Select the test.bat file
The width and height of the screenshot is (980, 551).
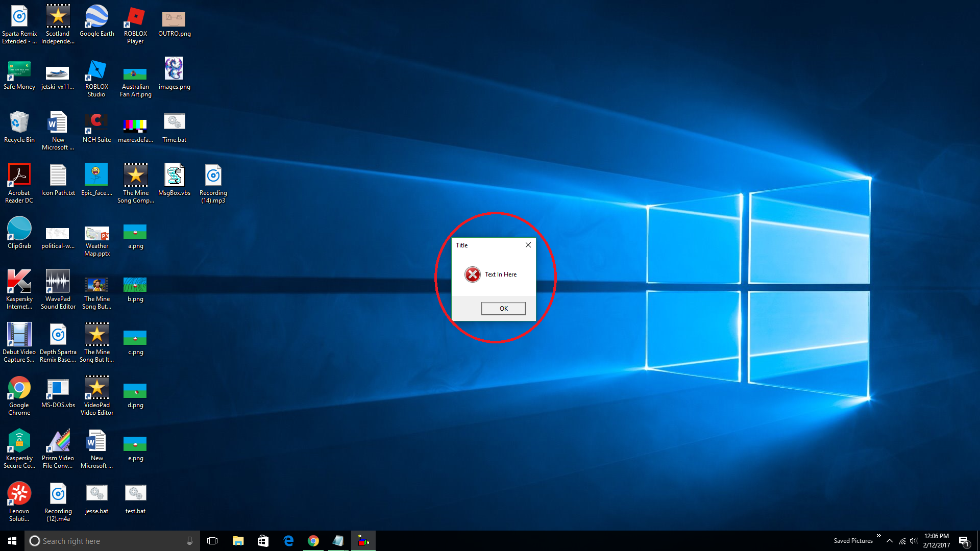click(x=136, y=498)
